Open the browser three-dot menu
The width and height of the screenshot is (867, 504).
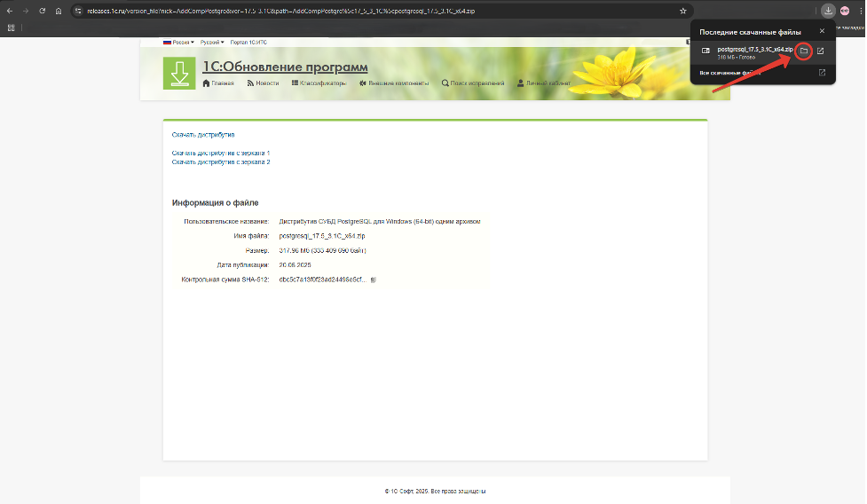859,11
